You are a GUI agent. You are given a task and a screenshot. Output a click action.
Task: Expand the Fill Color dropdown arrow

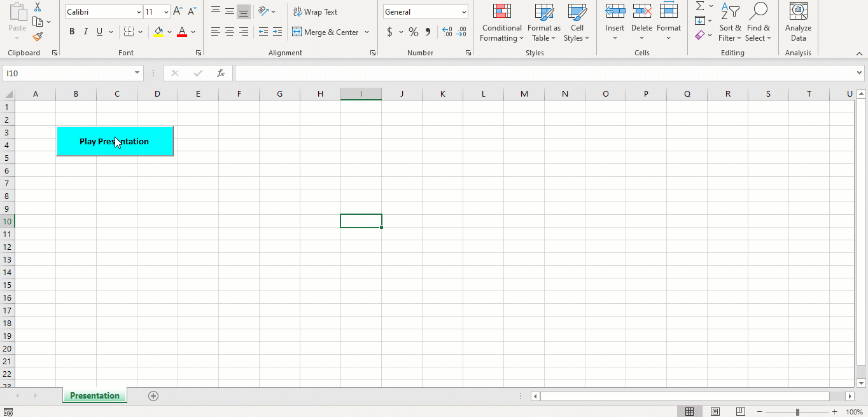(169, 32)
